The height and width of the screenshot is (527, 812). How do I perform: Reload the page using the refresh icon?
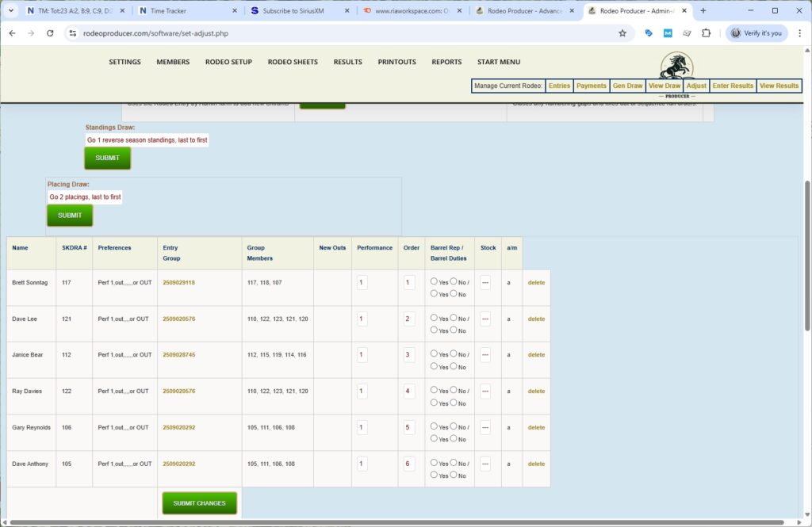click(x=49, y=34)
